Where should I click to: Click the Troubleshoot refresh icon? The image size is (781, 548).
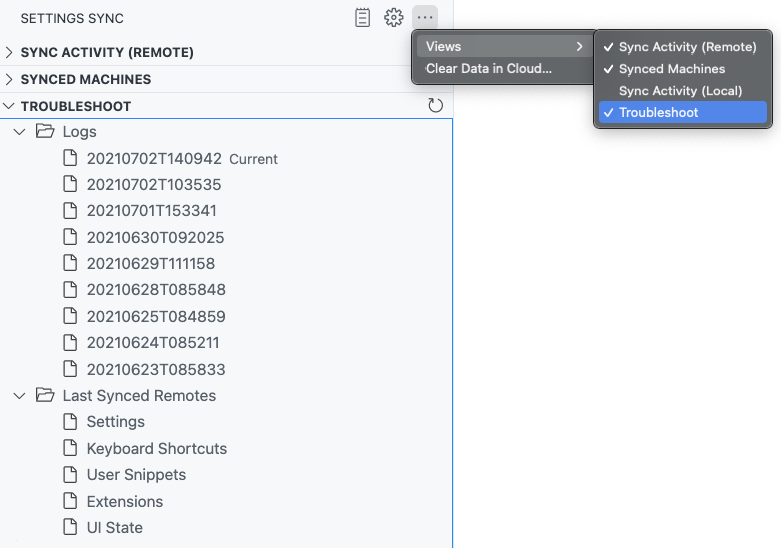435,106
